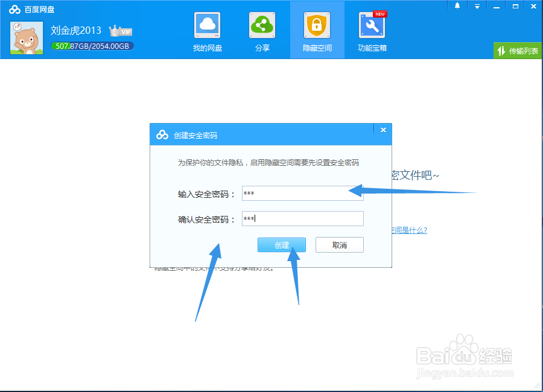Click the 取消 cancel button
This screenshot has width=543, height=392.
(x=339, y=245)
